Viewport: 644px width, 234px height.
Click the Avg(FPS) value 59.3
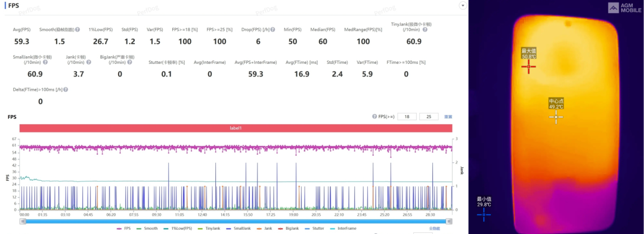[x=21, y=42]
